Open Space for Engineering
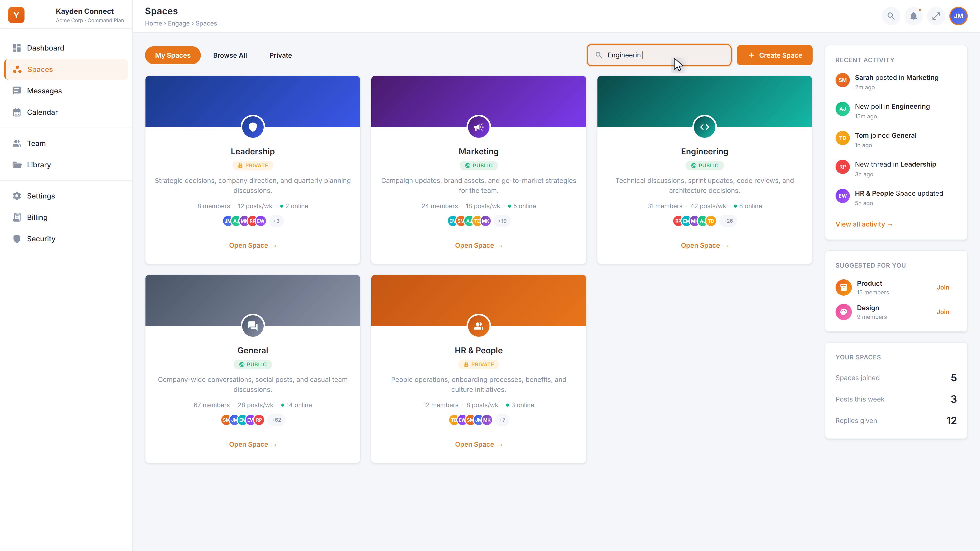 point(705,246)
